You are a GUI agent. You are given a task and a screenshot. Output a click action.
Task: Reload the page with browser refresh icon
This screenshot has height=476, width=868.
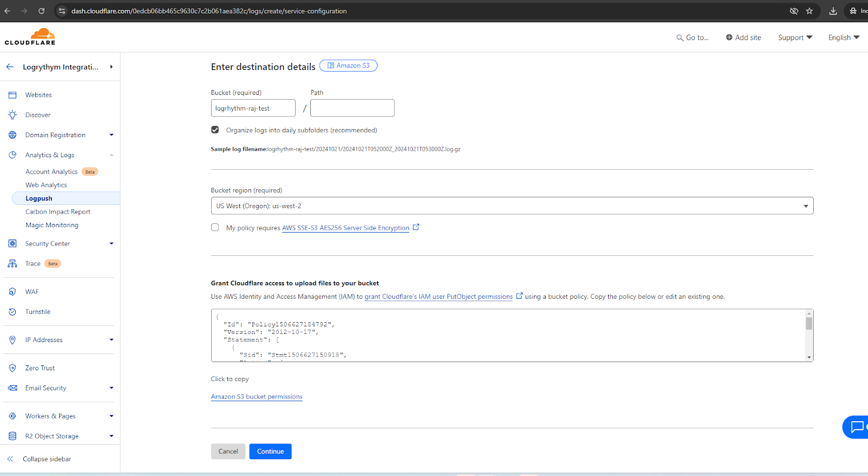[41, 11]
